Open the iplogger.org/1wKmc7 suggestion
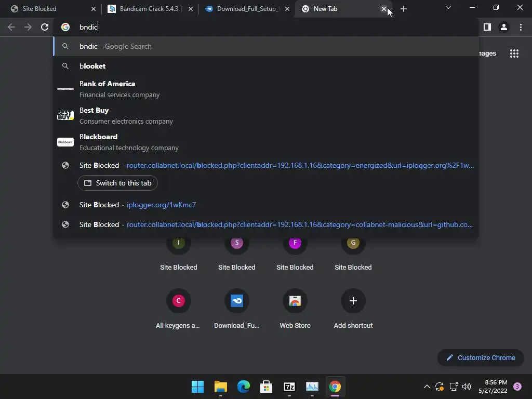532x399 pixels. click(x=266, y=205)
